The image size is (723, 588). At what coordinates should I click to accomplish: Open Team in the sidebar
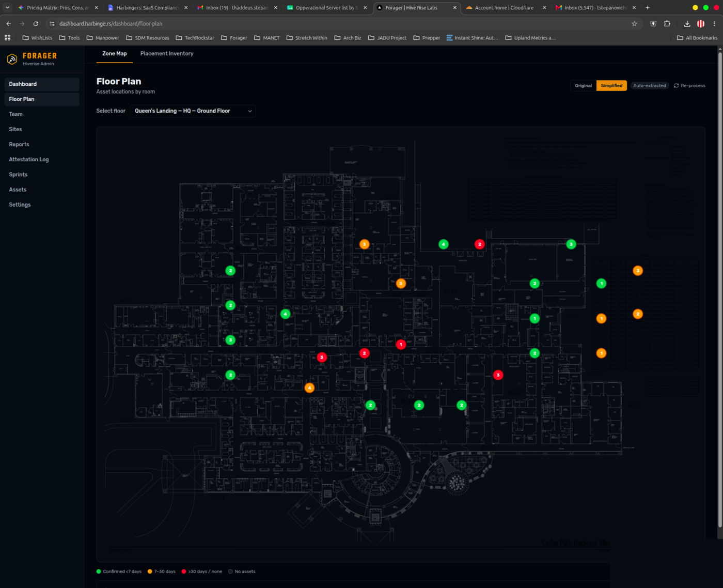[42, 114]
